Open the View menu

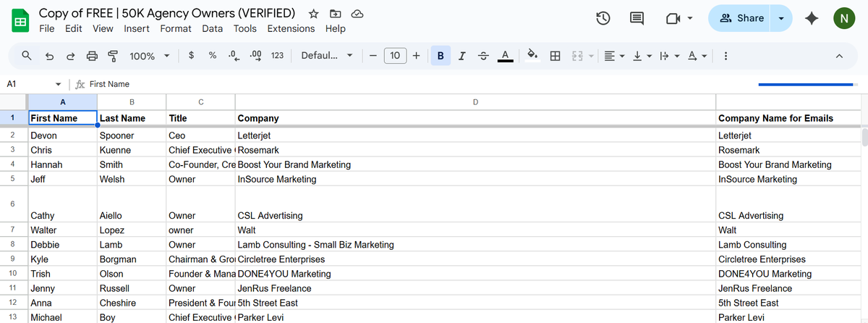click(x=103, y=28)
